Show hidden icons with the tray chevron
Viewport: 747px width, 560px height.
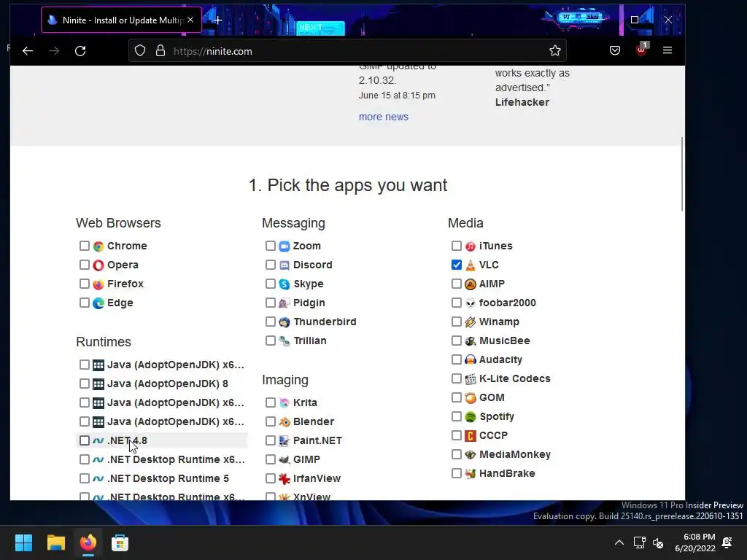[619, 542]
